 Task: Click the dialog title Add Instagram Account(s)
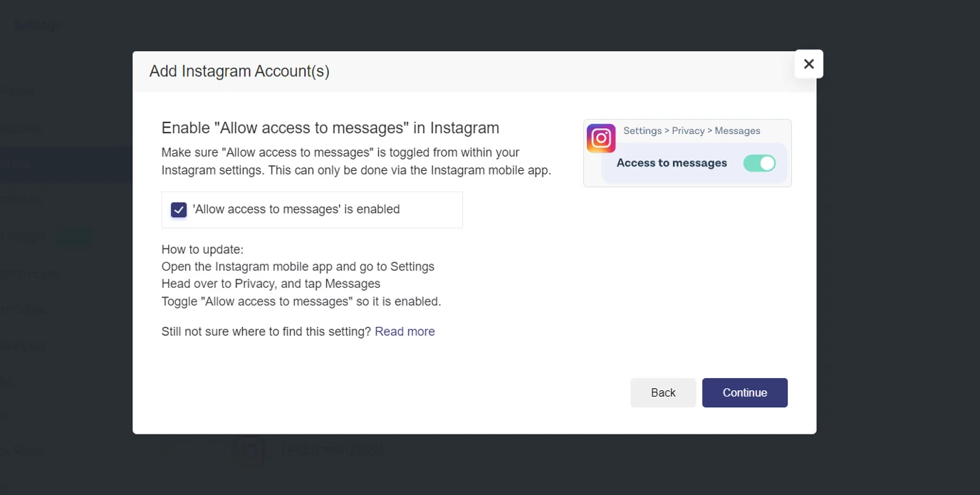239,71
